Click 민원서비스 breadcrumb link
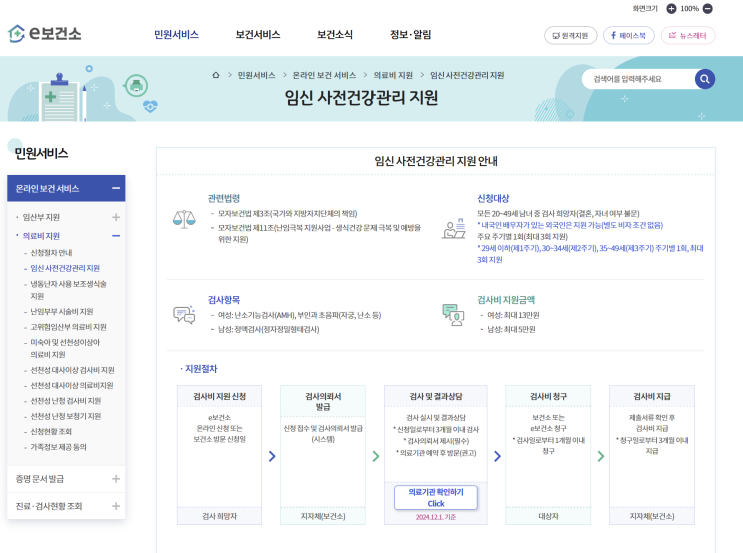Screen dimensions: 743x553 click(x=256, y=75)
